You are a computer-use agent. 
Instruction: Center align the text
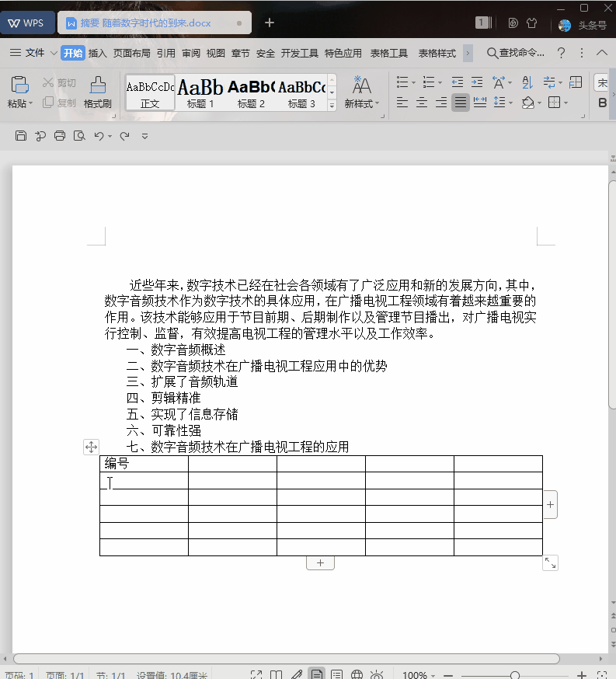pyautogui.click(x=422, y=103)
